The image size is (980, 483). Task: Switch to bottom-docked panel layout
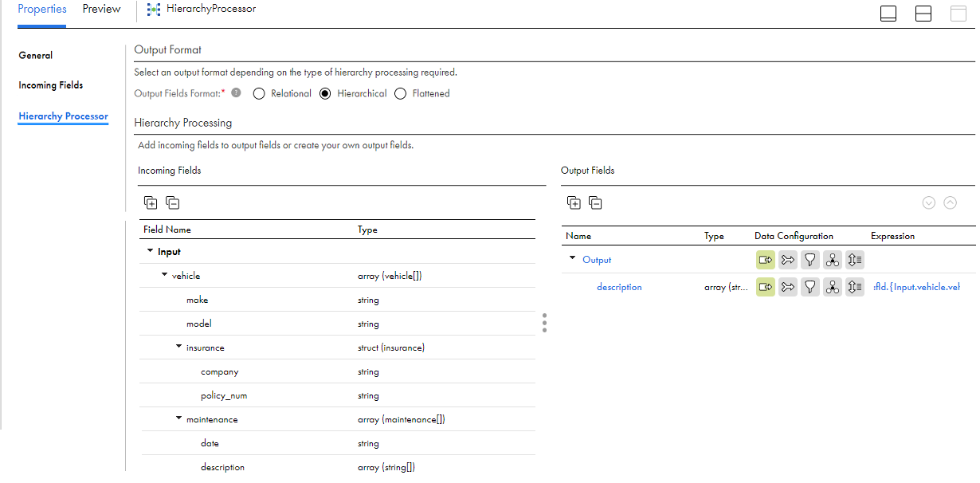click(888, 14)
